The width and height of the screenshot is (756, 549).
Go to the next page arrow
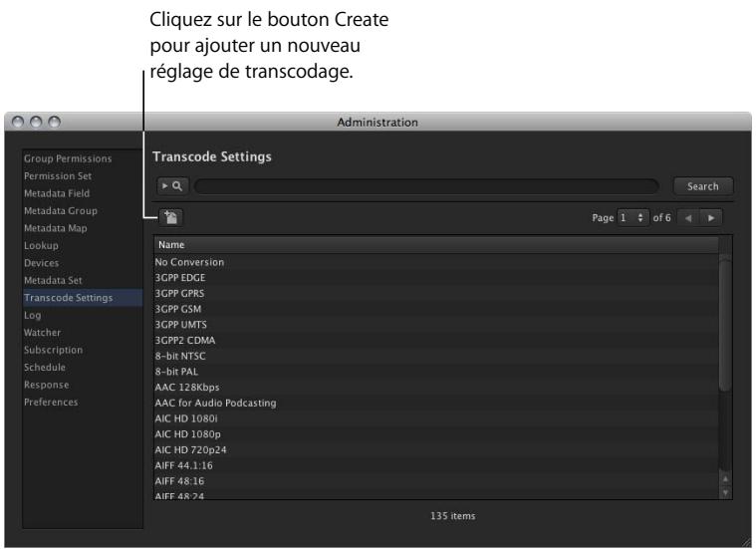(711, 218)
